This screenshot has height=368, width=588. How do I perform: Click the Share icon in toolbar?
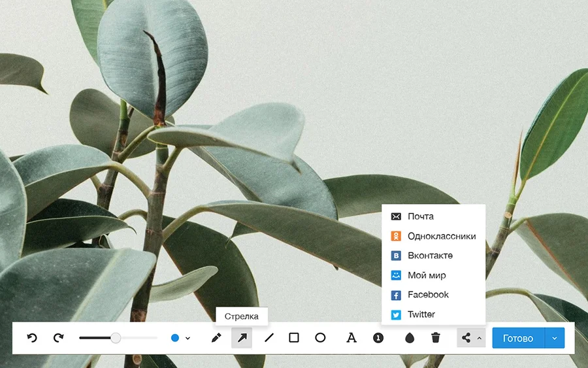click(466, 338)
